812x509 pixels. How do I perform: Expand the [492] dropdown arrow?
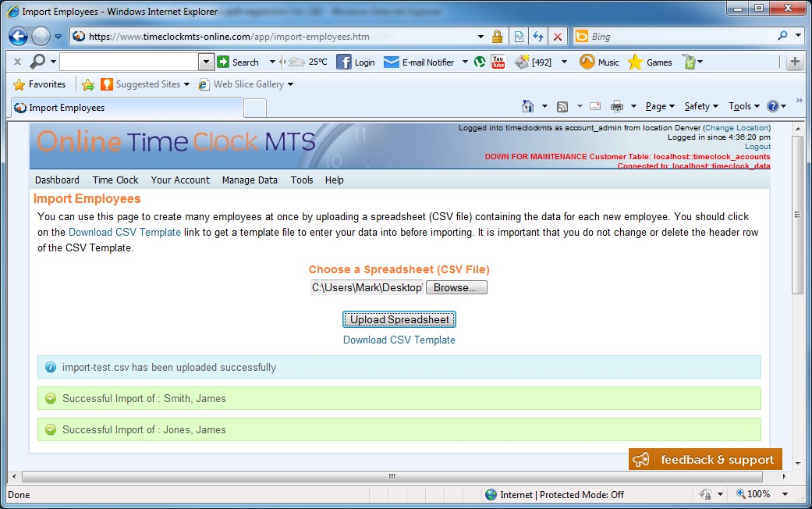tap(564, 62)
